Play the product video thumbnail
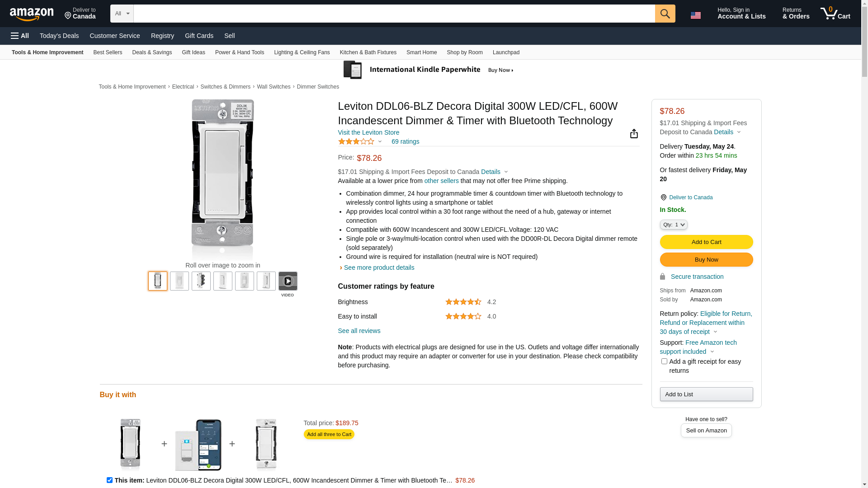The image size is (868, 488). pos(288,281)
